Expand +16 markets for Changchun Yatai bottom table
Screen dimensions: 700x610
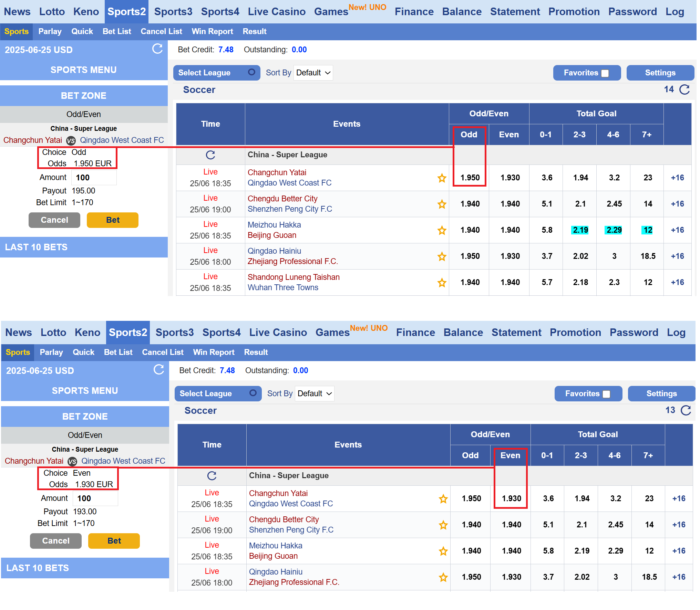pos(679,498)
